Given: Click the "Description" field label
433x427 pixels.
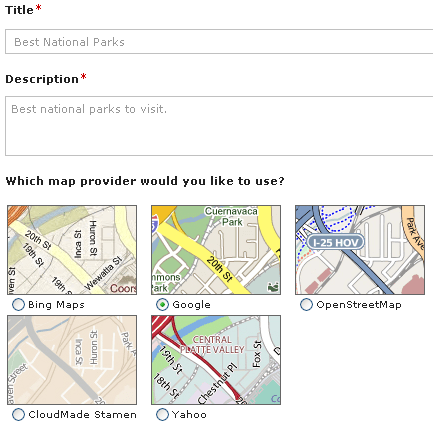Looking at the screenshot, I should tap(42, 79).
